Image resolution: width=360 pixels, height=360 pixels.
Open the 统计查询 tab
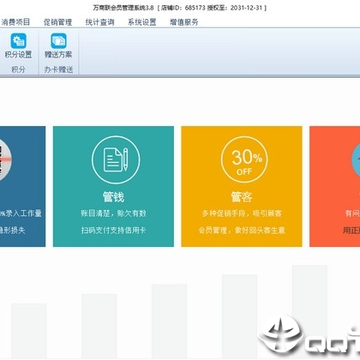point(100,22)
